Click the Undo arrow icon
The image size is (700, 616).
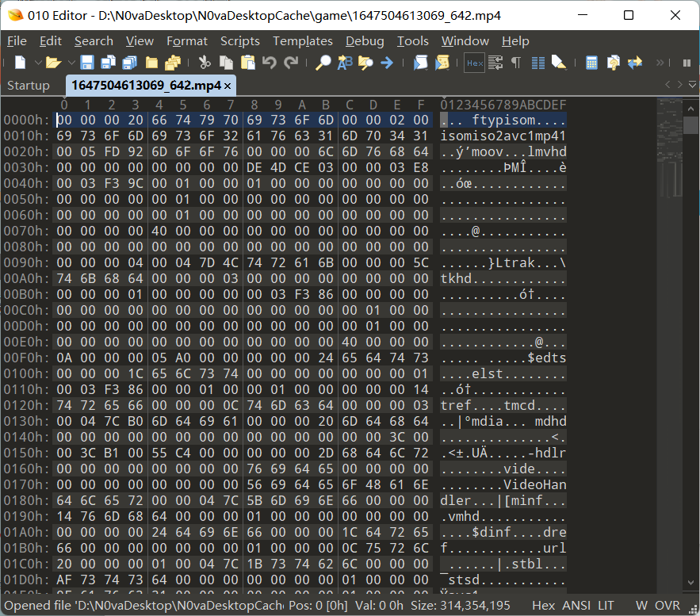[x=270, y=63]
